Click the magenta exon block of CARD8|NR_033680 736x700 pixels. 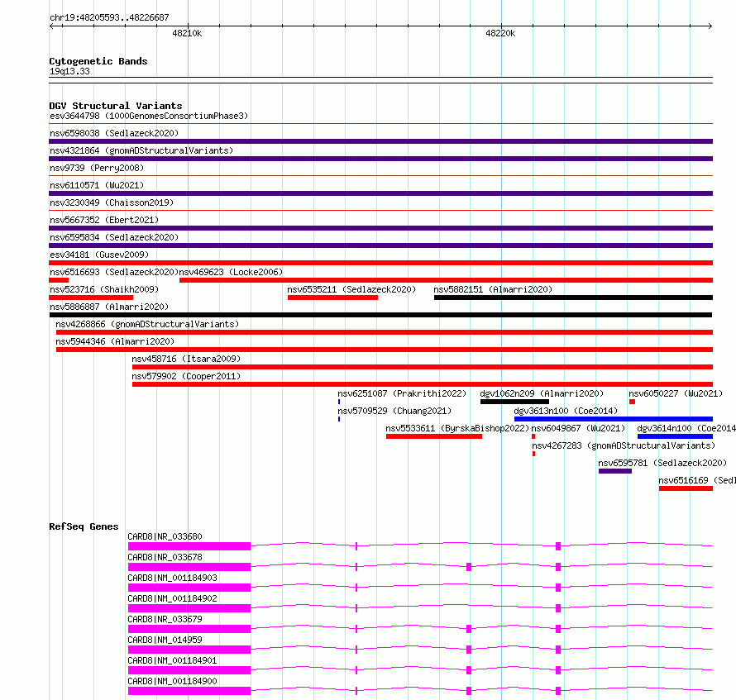point(189,546)
